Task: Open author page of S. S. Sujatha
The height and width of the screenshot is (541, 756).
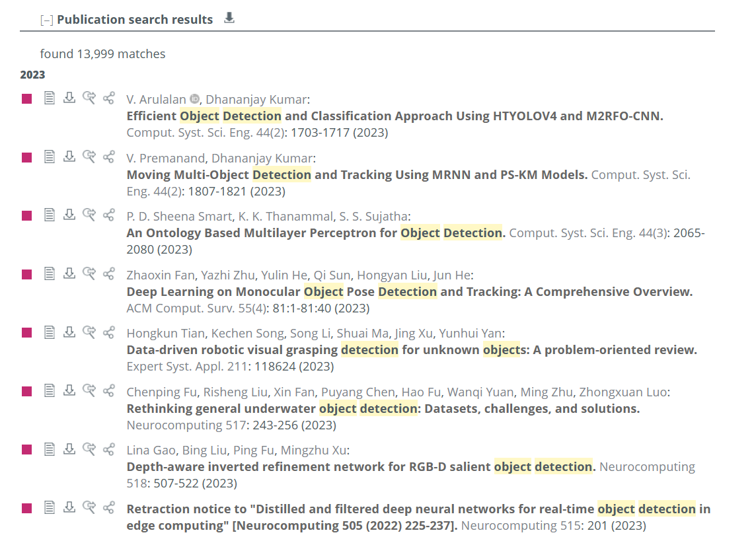Action: point(373,216)
